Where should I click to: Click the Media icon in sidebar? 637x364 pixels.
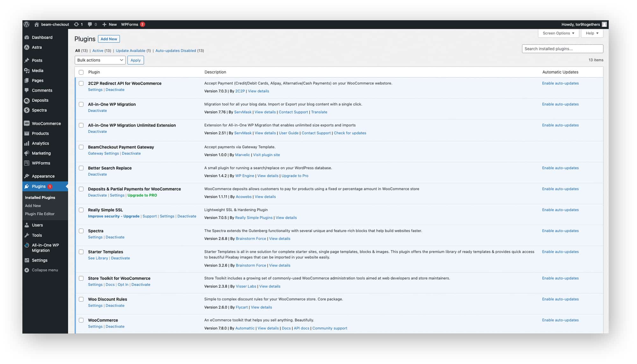coord(27,70)
